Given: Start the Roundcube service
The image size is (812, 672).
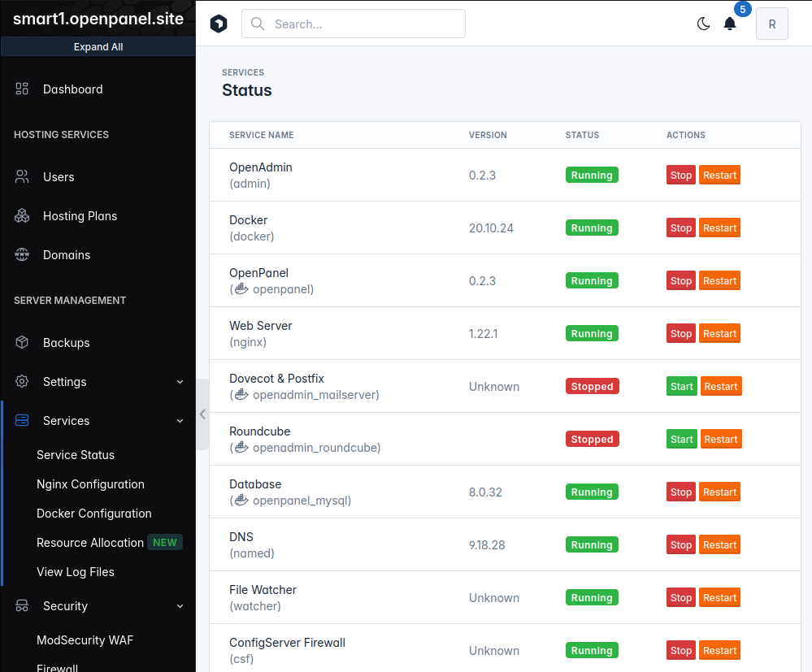Looking at the screenshot, I should pyautogui.click(x=681, y=439).
